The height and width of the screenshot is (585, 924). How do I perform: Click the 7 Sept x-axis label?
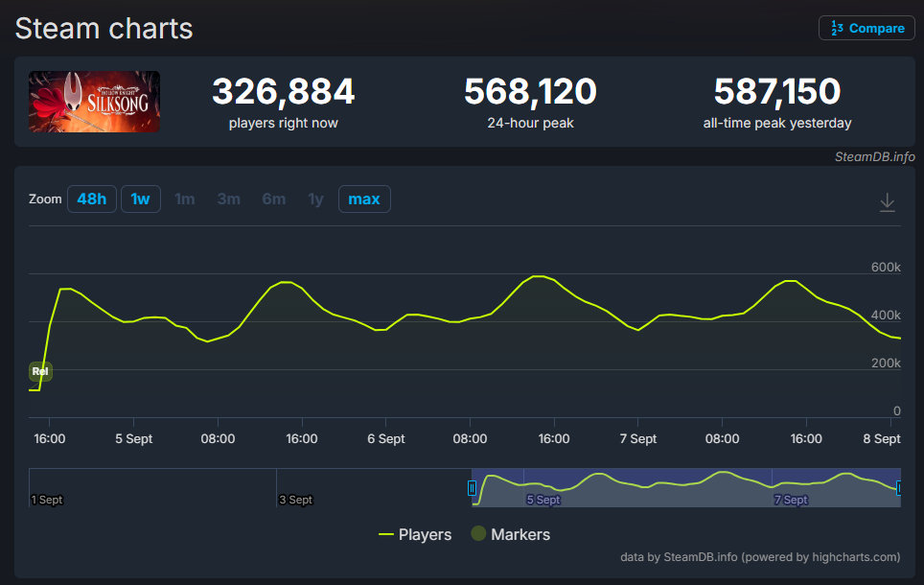pos(638,439)
